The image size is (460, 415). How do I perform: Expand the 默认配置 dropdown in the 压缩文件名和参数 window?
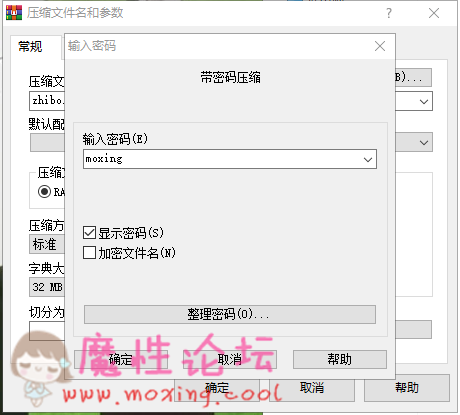click(424, 143)
